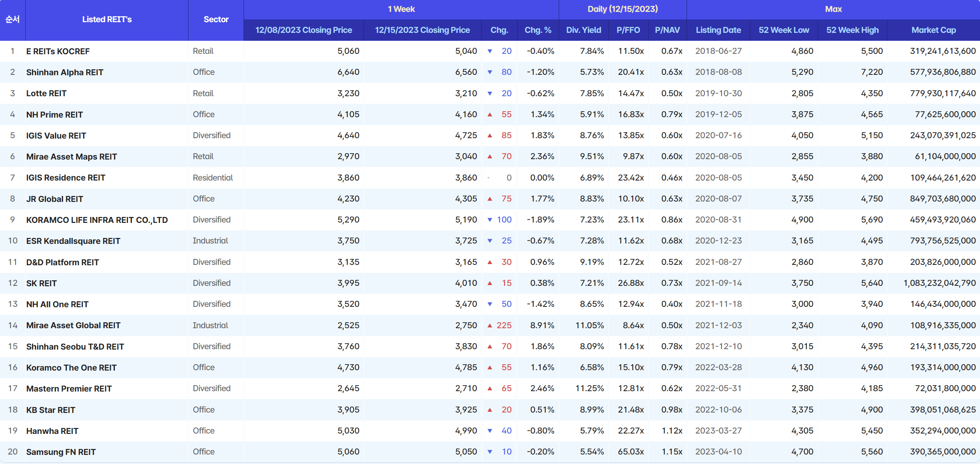Open Shinhan Alpha REIT listing
The height and width of the screenshot is (464, 980).
(65, 72)
